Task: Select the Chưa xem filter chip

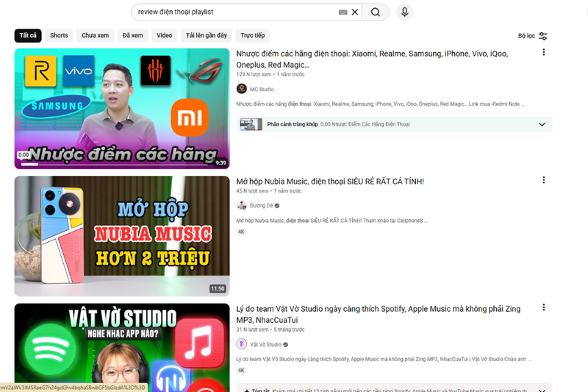Action: (x=96, y=35)
